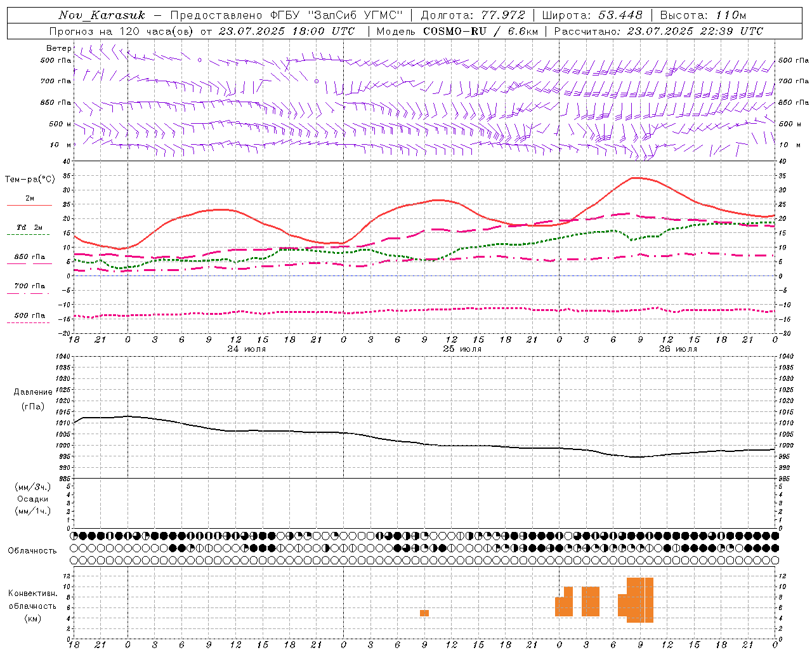Click the Широта: 53.448 value

pyautogui.click(x=592, y=15)
